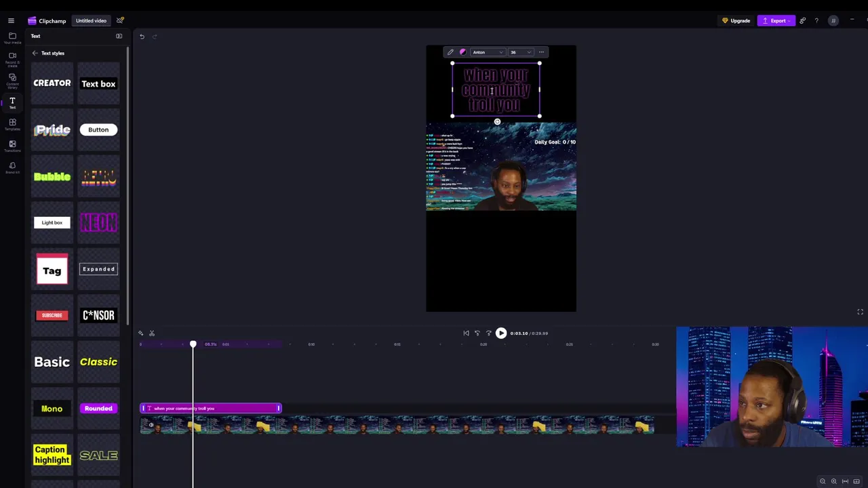The height and width of the screenshot is (488, 868).
Task: Open Brand kit sidebar panel
Action: pos(12,168)
